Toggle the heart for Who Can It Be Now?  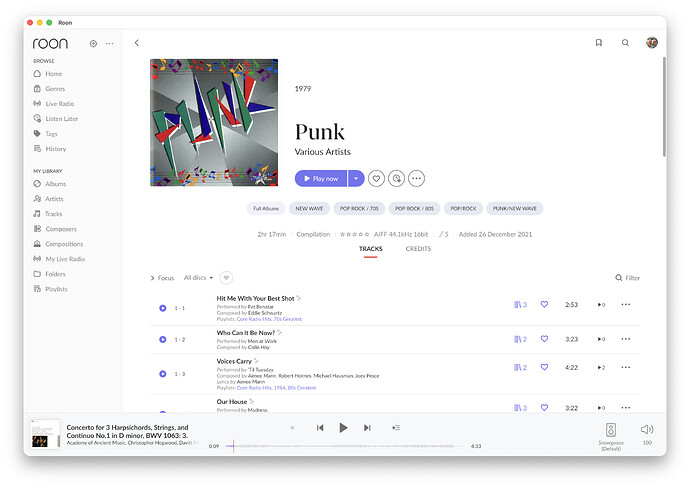click(x=544, y=339)
